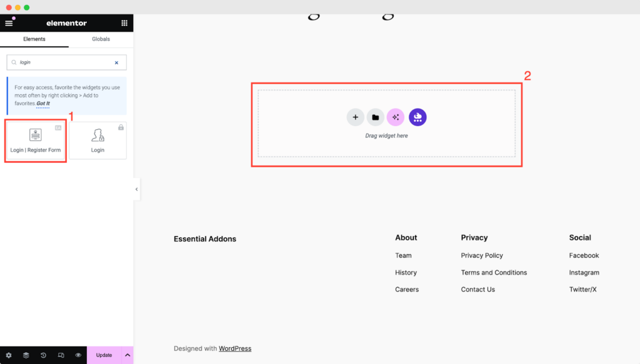This screenshot has height=364, width=640.
Task: Add a new section with the plus icon
Action: pos(355,117)
